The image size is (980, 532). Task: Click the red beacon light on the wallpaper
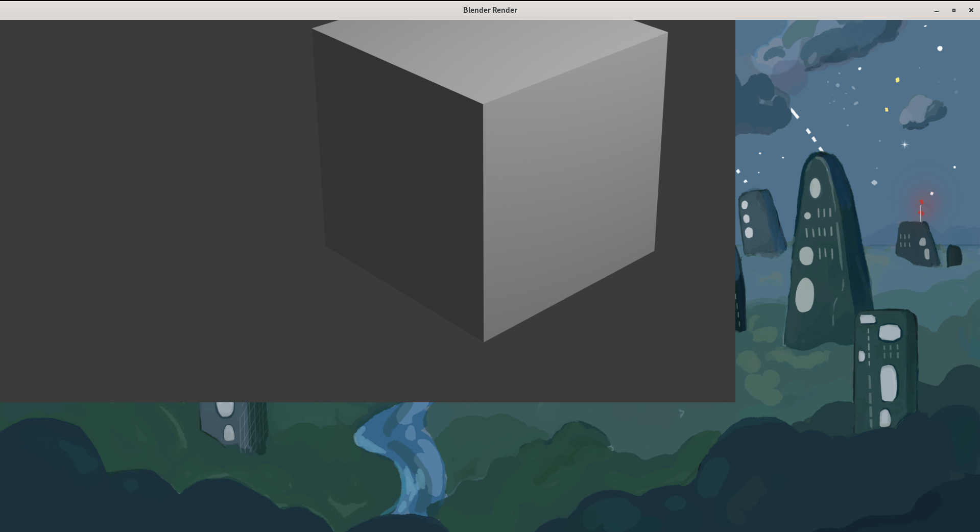click(922, 203)
